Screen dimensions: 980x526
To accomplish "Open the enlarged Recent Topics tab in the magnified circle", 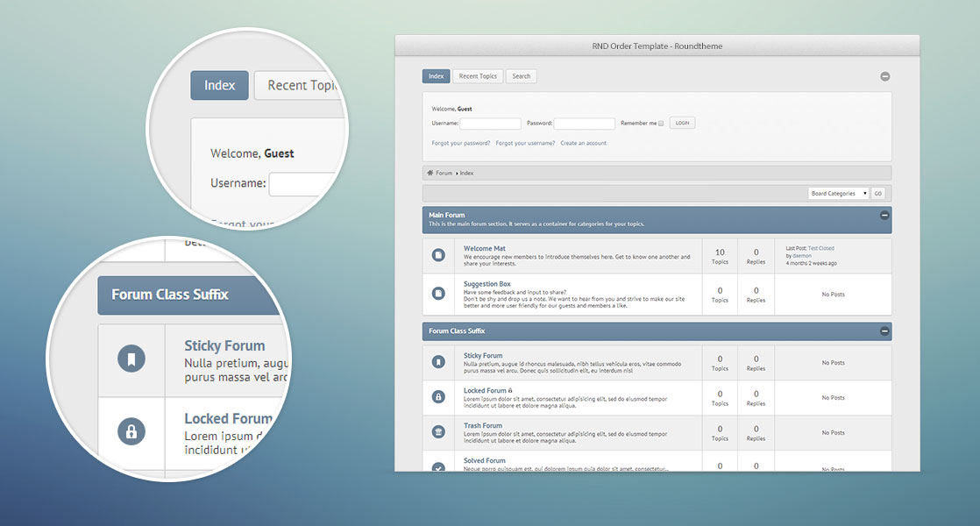I will click(x=300, y=86).
